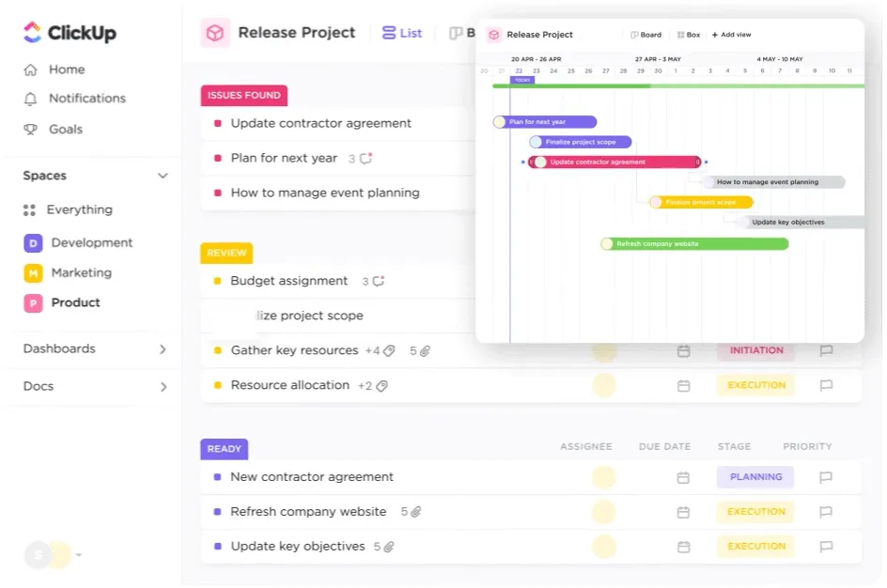Click the REVIEW status label
The height and width of the screenshot is (588, 887).
coord(226,253)
